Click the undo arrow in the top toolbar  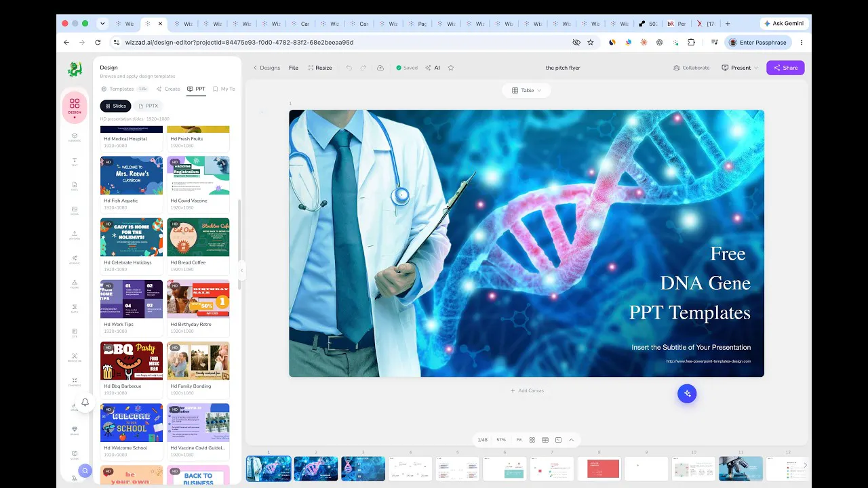coord(349,68)
